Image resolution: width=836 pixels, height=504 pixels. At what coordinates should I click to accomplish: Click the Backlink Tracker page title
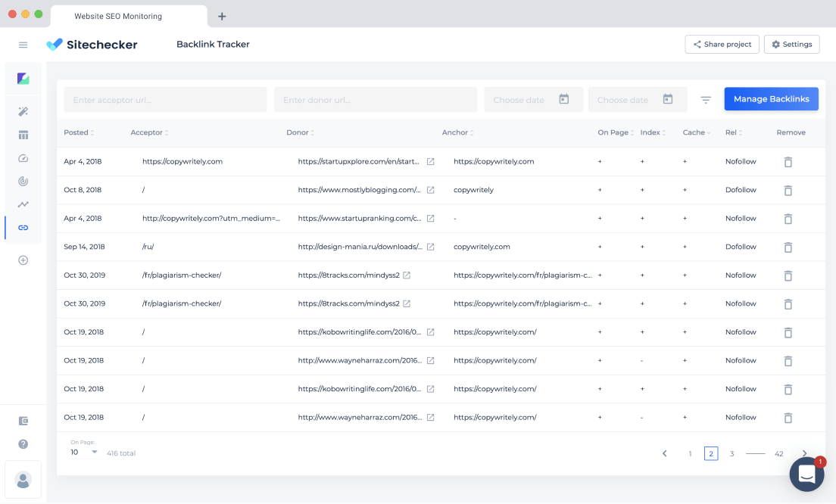click(x=213, y=45)
